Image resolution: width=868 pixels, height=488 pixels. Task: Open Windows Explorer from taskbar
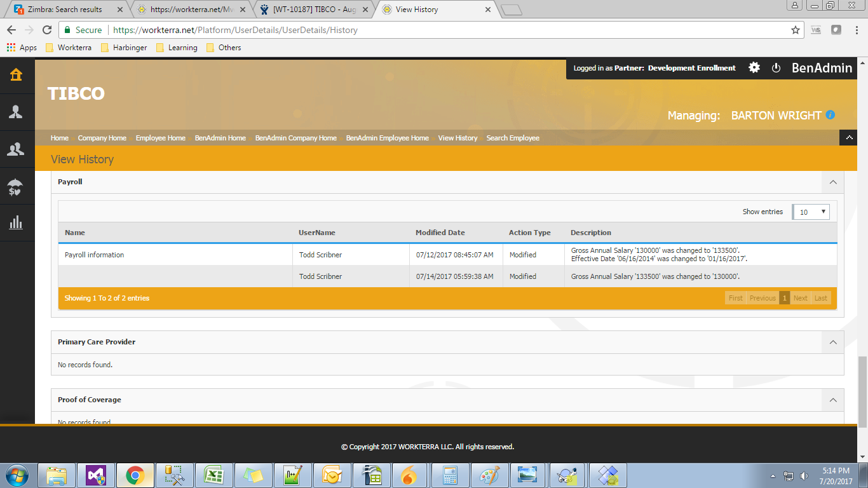tap(57, 475)
